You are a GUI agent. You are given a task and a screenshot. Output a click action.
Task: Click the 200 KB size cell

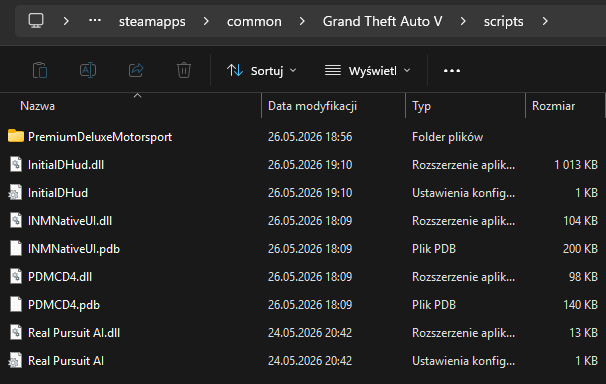[580, 249]
